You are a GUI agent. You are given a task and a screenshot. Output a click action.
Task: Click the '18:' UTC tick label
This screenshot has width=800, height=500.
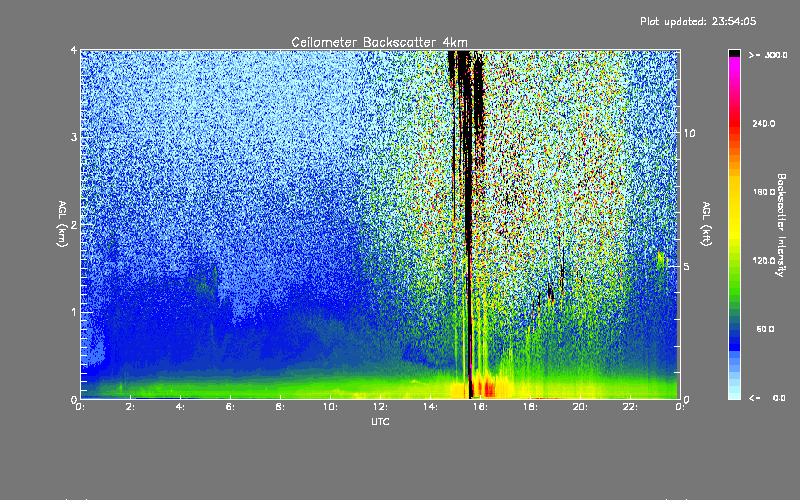pyautogui.click(x=531, y=407)
